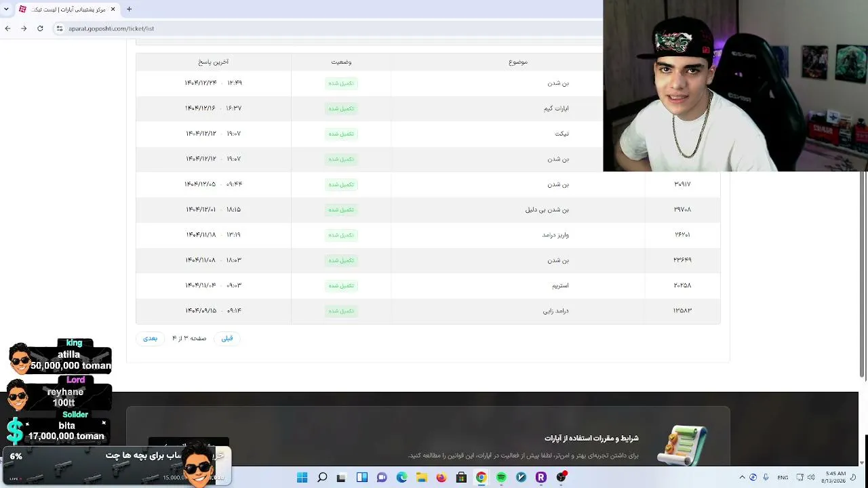Select ticket number ۱۳۵۸۳

(x=682, y=311)
